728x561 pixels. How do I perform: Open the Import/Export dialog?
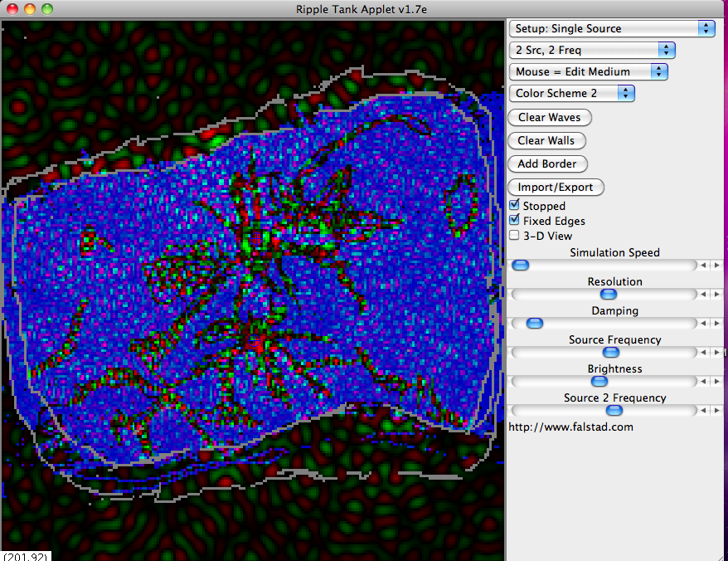coord(556,187)
